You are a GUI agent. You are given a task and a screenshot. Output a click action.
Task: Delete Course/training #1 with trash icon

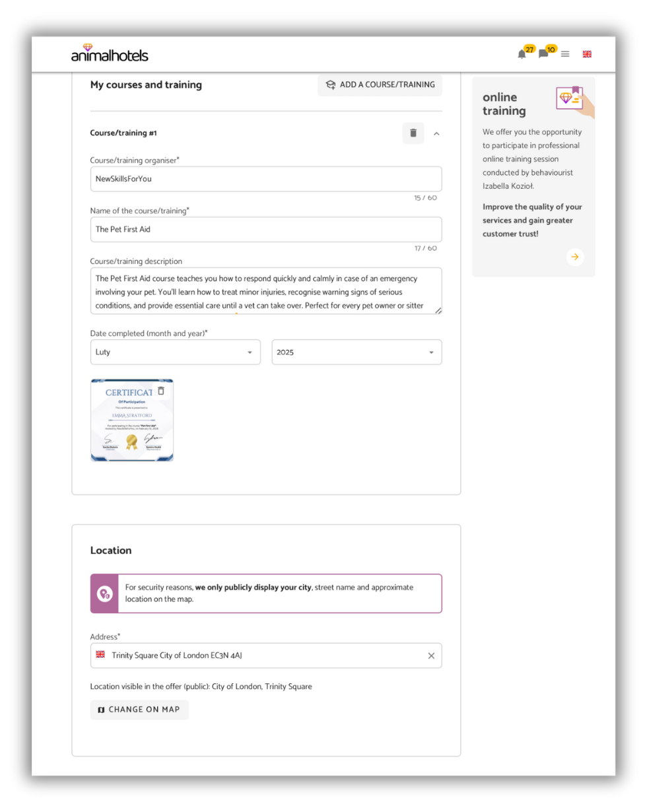(x=413, y=133)
